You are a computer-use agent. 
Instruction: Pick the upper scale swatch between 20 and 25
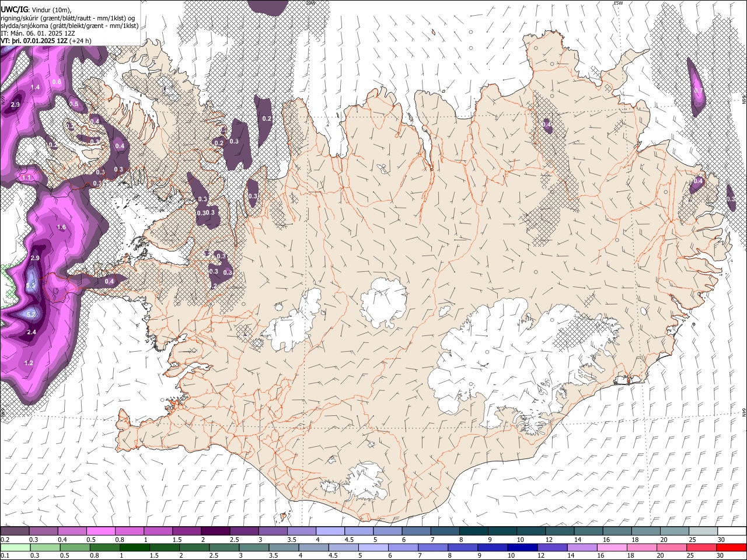[675, 531]
